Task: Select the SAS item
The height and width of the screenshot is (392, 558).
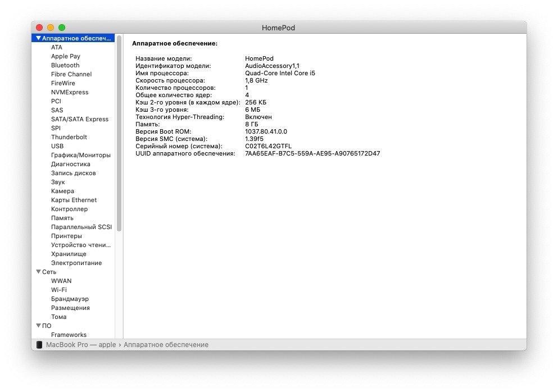Action: [x=57, y=110]
